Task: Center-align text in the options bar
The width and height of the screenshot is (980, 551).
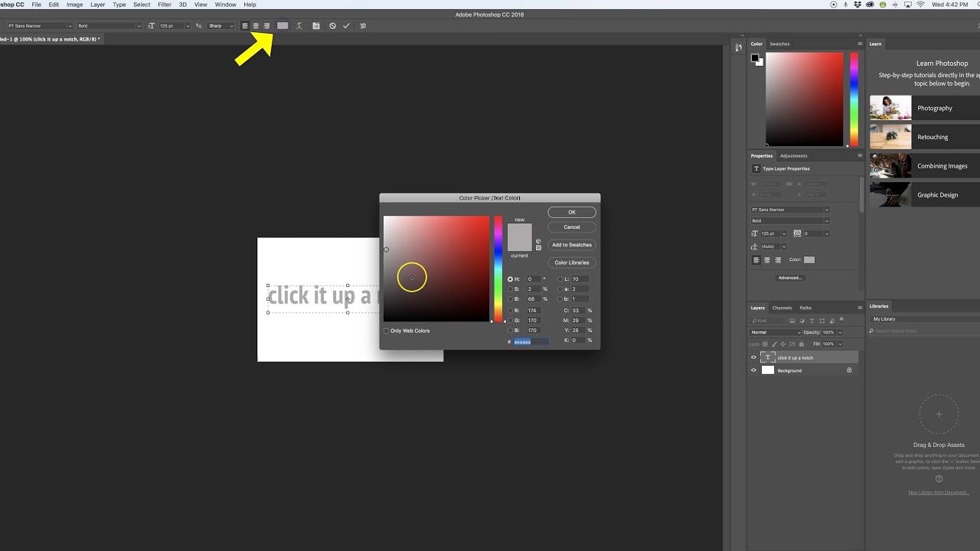Action: pos(256,26)
